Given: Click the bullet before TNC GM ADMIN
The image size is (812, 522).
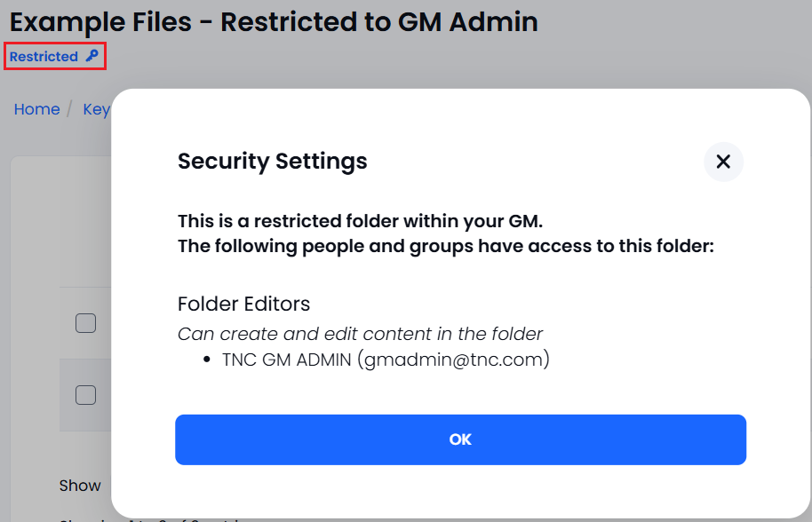Looking at the screenshot, I should 207,360.
